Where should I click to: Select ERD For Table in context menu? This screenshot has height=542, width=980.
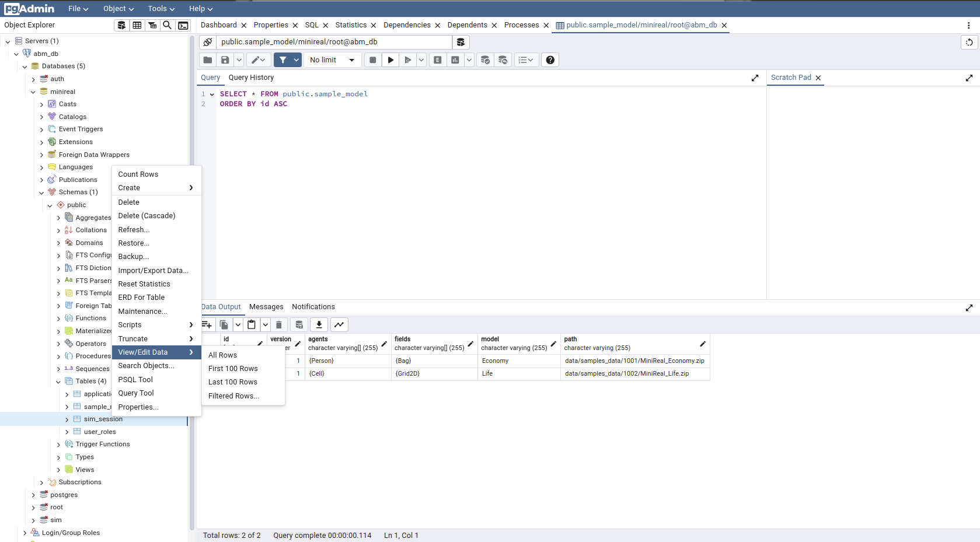(156, 298)
